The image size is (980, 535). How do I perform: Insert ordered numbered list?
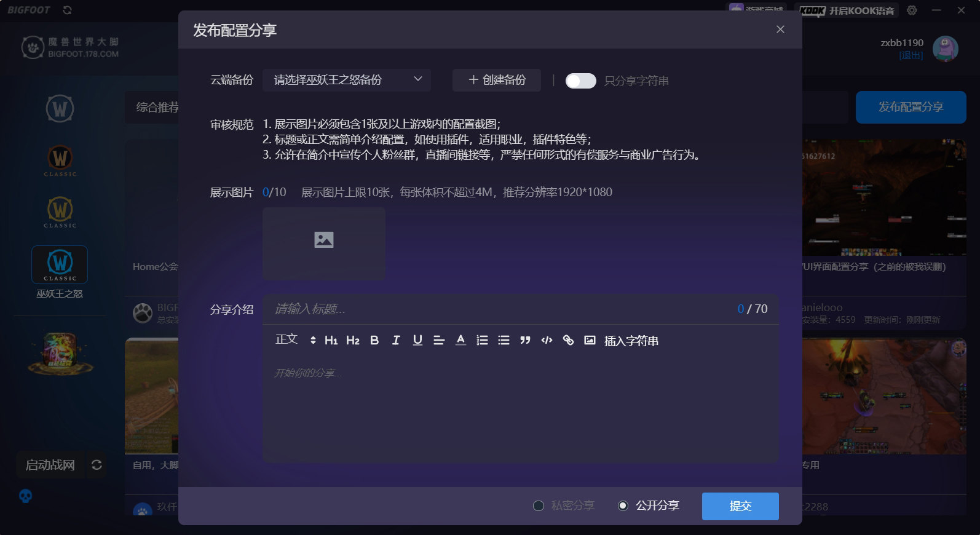[x=482, y=340]
